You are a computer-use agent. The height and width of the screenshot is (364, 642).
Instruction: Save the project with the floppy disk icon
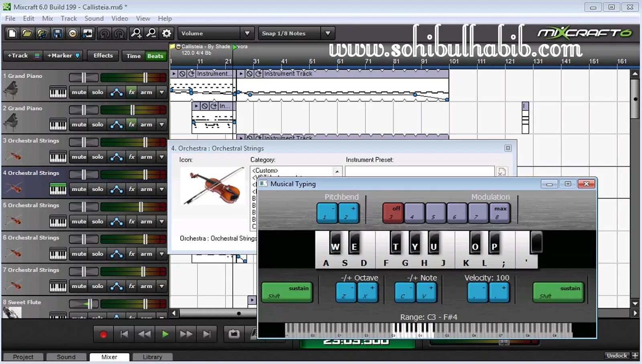(x=57, y=33)
